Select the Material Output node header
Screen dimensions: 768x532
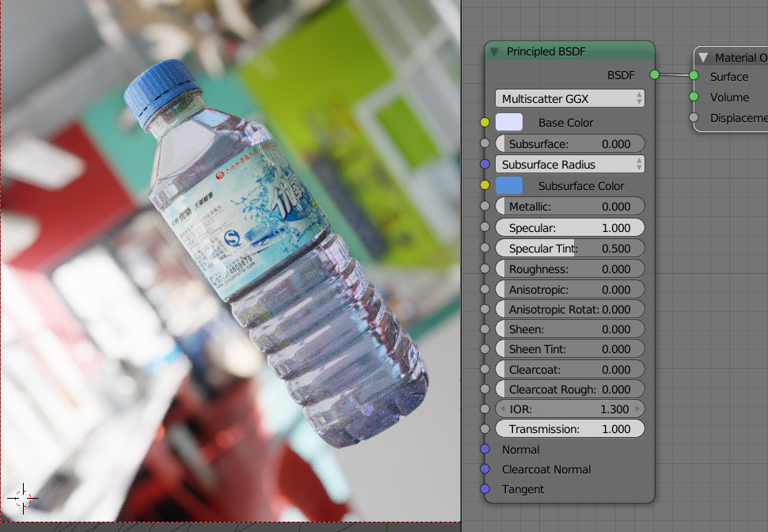[731, 57]
